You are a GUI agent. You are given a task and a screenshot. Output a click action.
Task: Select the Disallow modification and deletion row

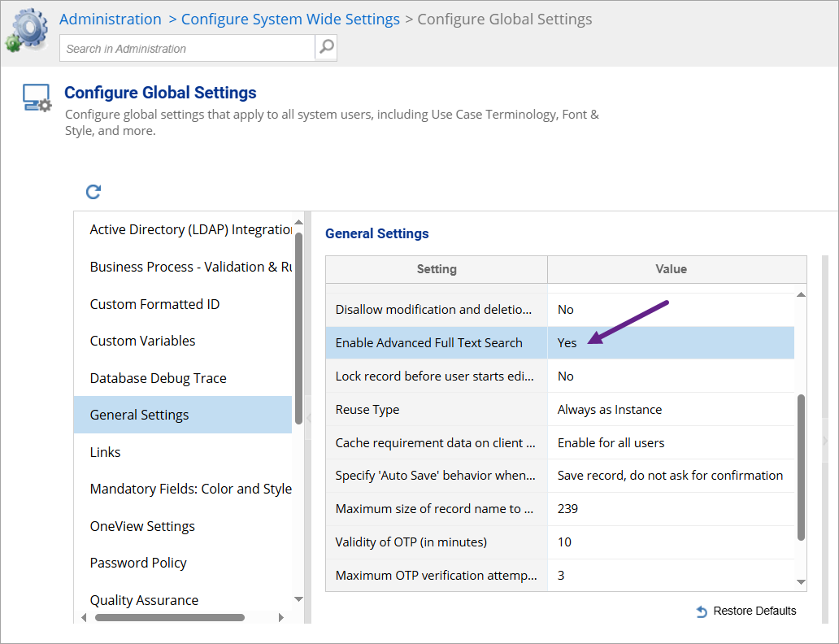[559, 310]
